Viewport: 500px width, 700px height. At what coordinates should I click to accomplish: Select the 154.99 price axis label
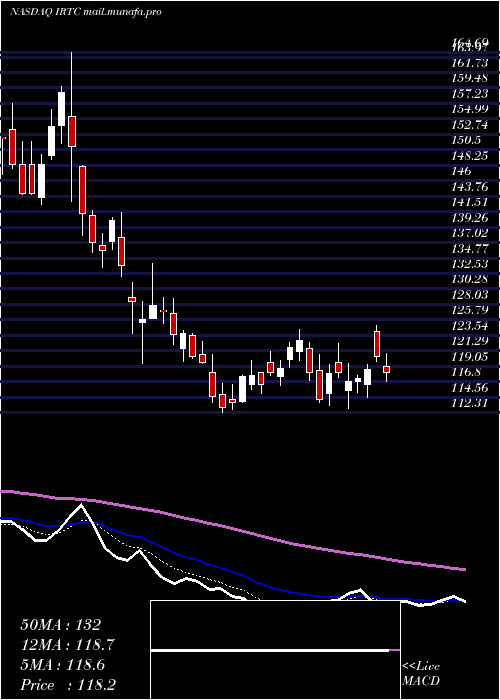pos(470,109)
